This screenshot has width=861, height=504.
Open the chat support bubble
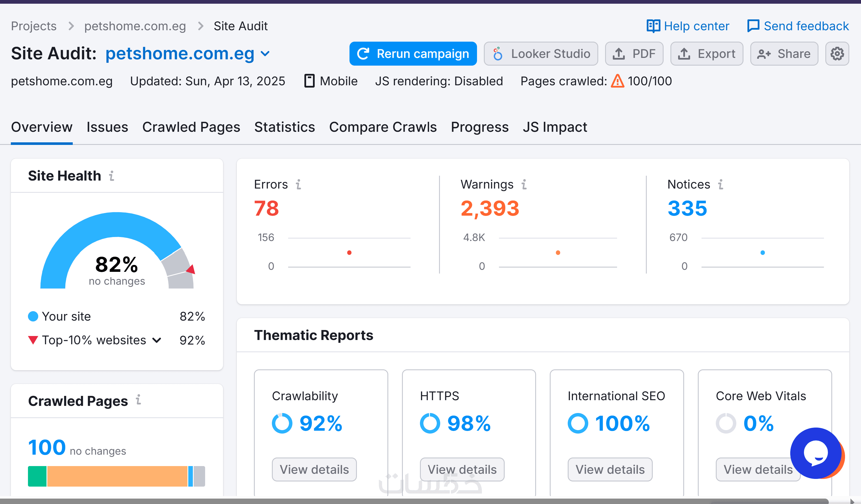point(816,453)
